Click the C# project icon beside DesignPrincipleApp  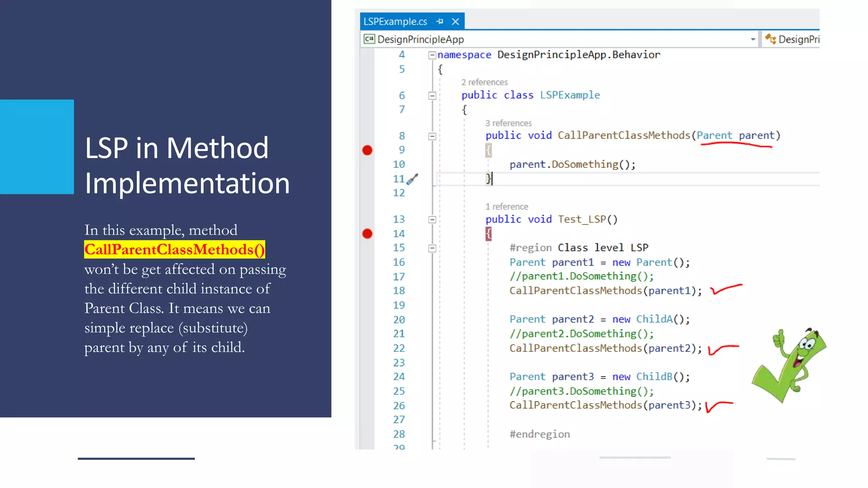click(369, 39)
